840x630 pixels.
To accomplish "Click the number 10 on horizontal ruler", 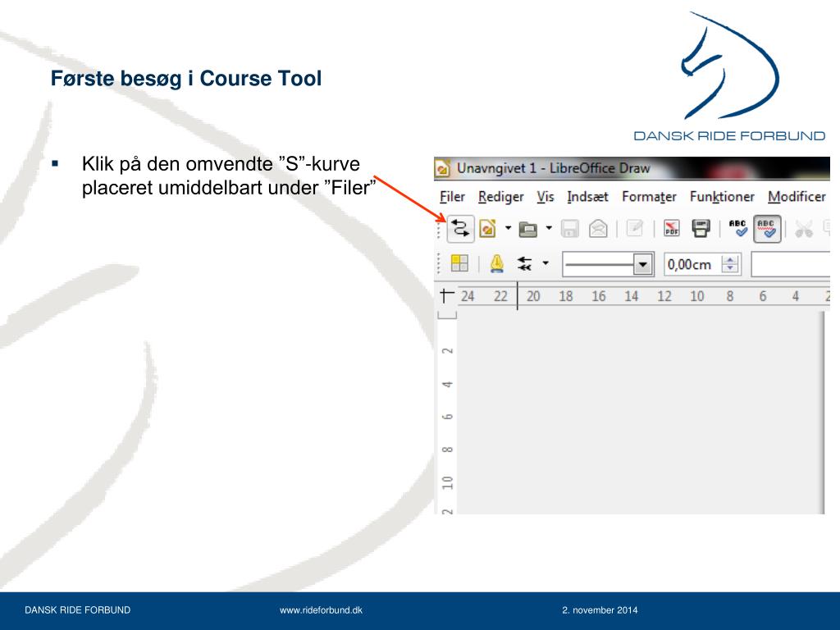I will pos(697,296).
